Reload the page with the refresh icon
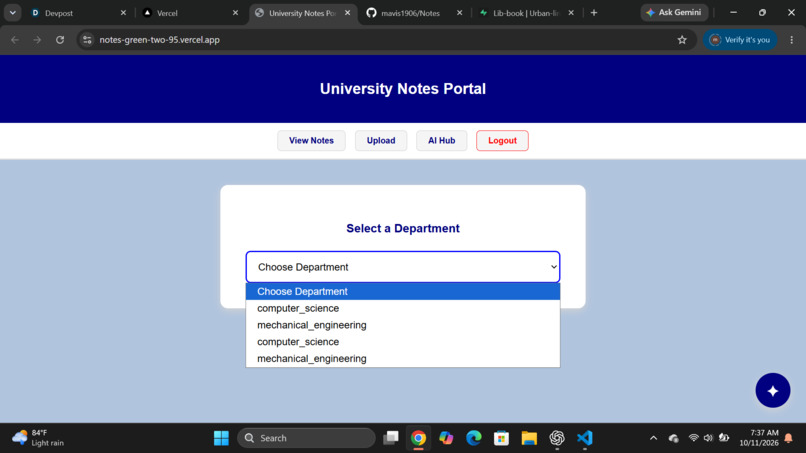 click(60, 40)
